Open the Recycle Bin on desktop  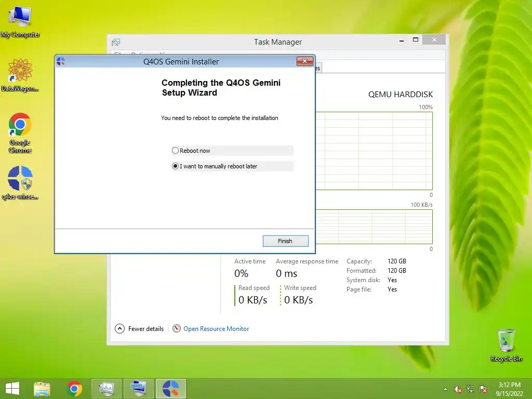tap(506, 345)
